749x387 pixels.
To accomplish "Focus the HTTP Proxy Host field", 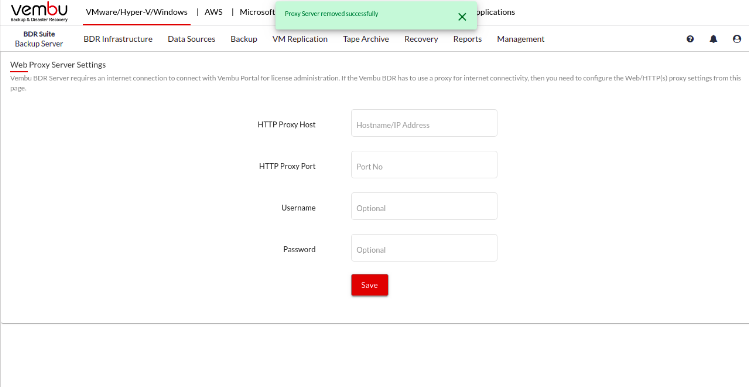I will point(424,123).
